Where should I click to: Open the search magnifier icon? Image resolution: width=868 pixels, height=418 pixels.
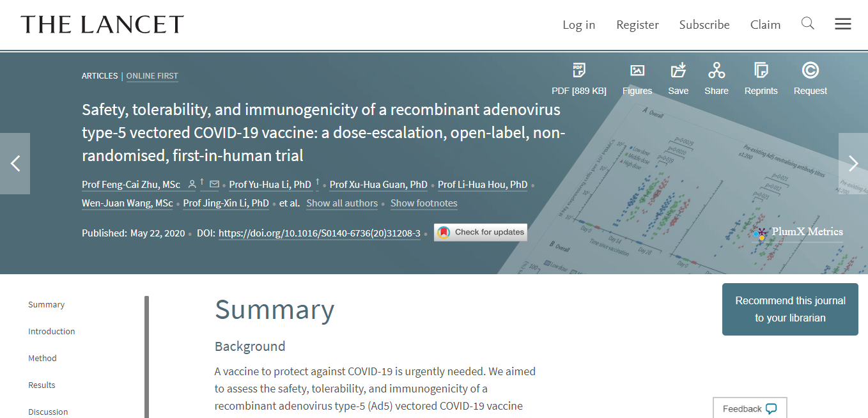click(808, 24)
